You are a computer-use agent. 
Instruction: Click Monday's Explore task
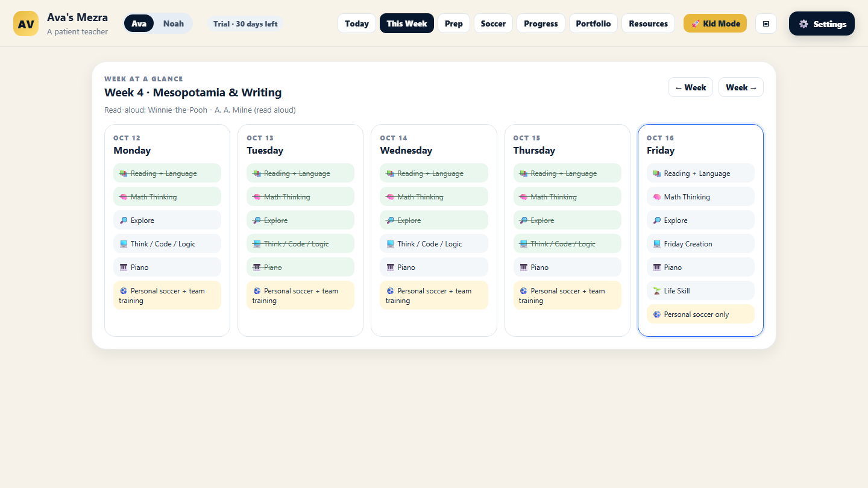[167, 221]
